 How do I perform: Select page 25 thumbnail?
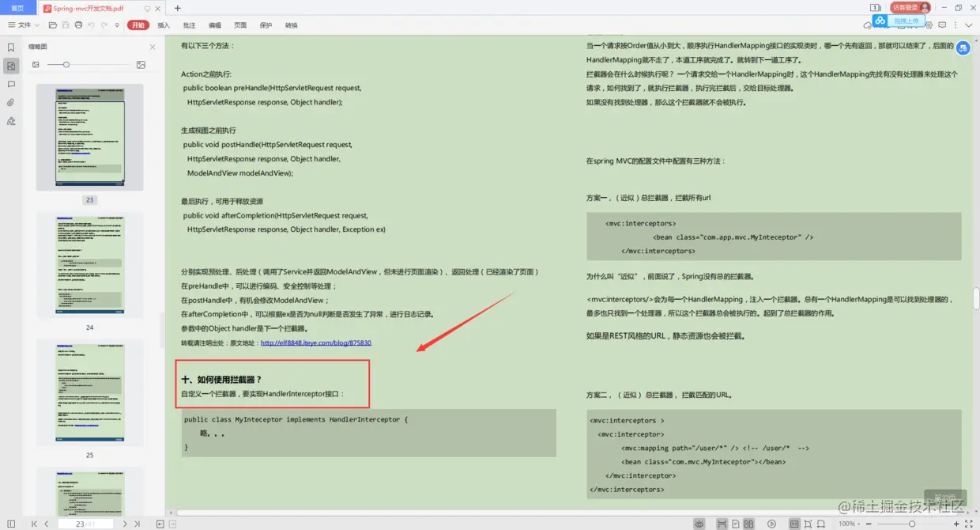click(90, 392)
